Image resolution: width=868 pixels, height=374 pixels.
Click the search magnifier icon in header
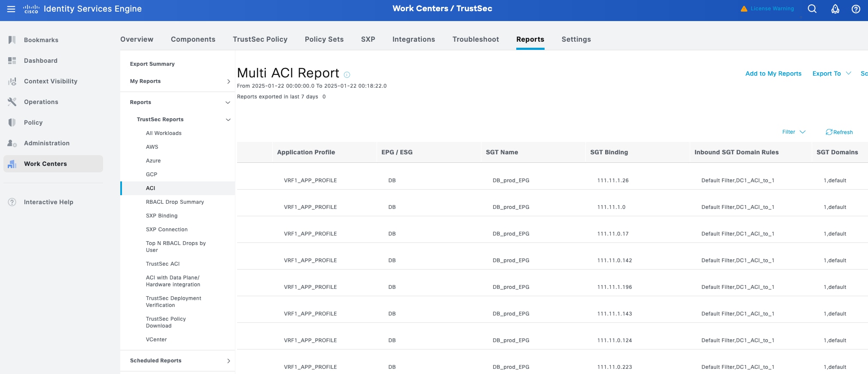click(812, 9)
